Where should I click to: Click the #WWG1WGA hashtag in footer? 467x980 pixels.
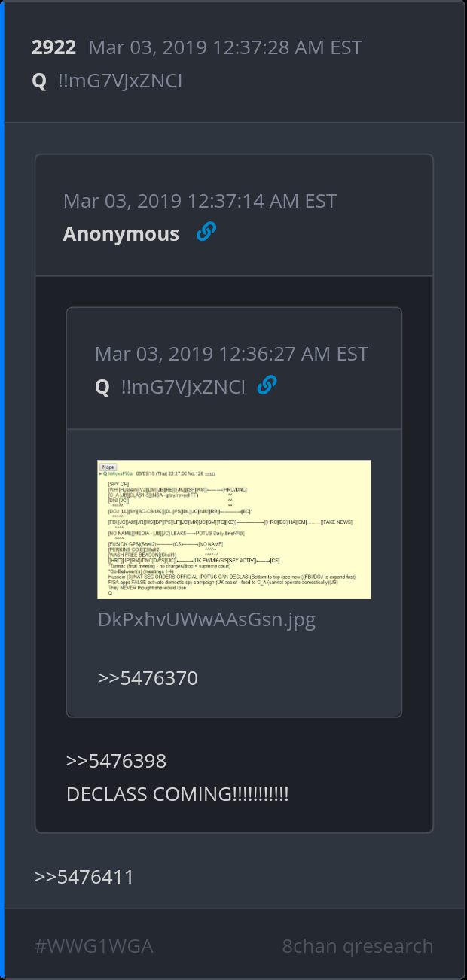[x=94, y=946]
